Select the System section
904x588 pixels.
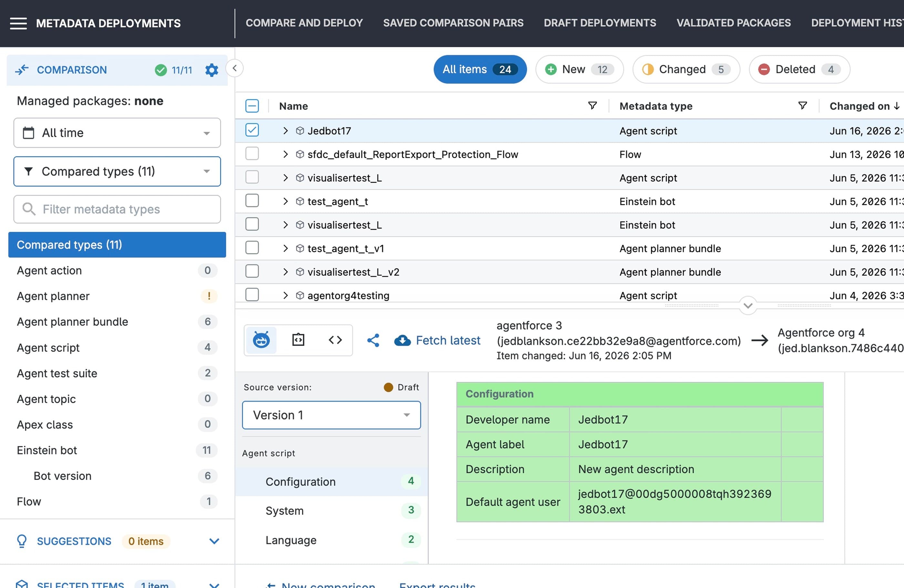click(x=332, y=511)
